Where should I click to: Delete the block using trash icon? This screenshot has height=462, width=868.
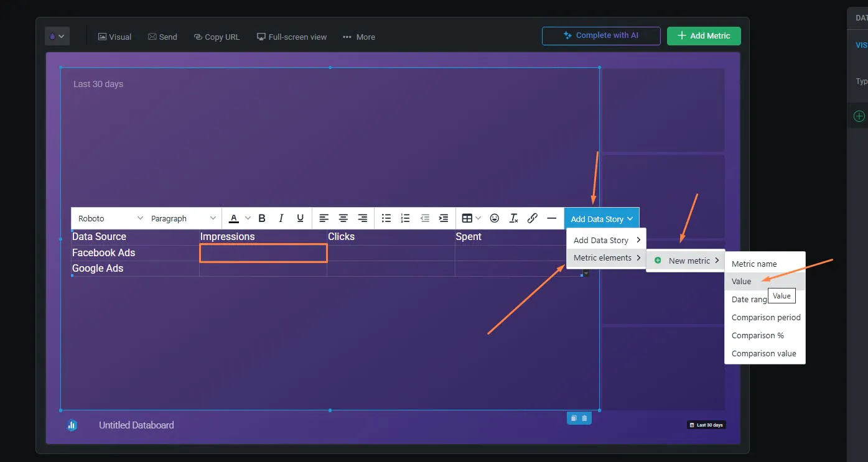coord(585,418)
